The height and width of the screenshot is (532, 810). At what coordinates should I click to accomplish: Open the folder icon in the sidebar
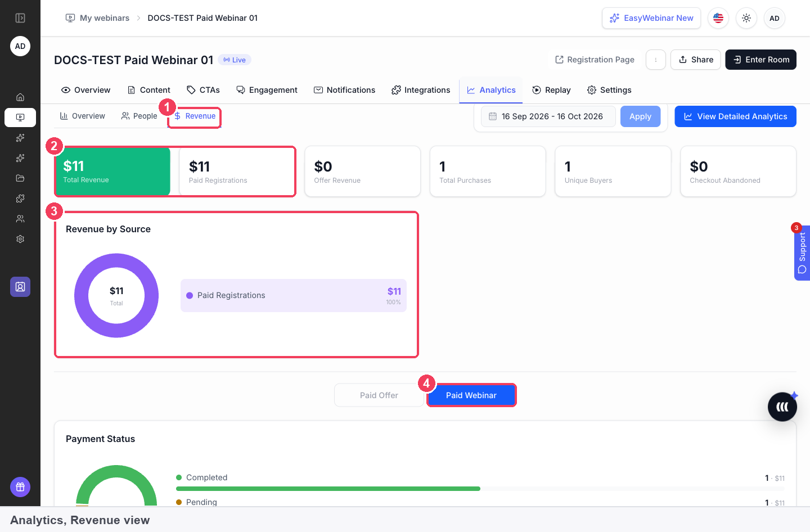tap(20, 178)
